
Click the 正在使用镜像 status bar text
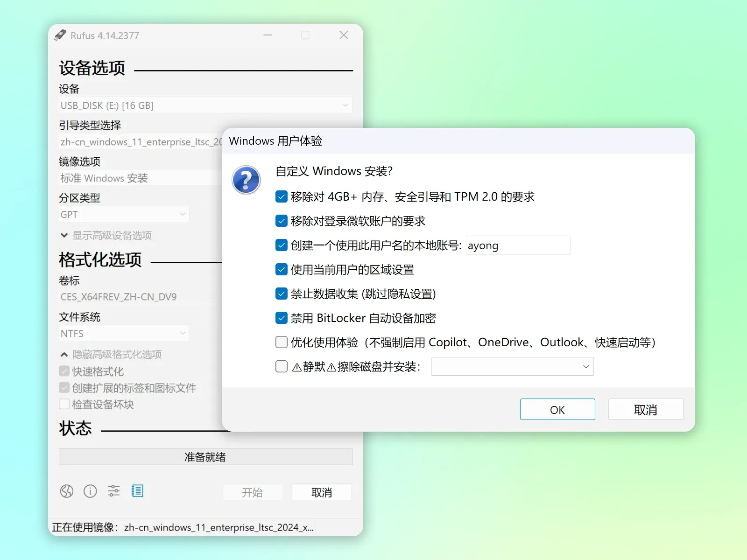(x=183, y=527)
